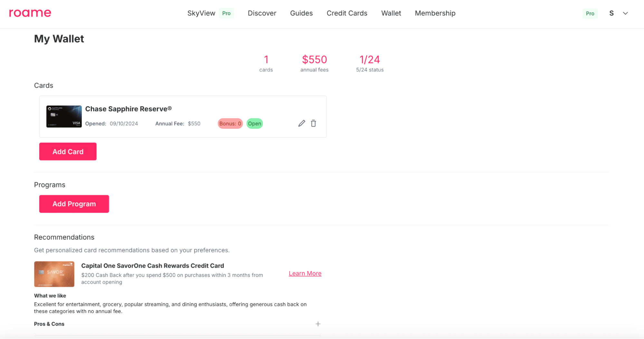Edit the Chase Sapphire Reserve card
644x339 pixels.
[x=302, y=124]
